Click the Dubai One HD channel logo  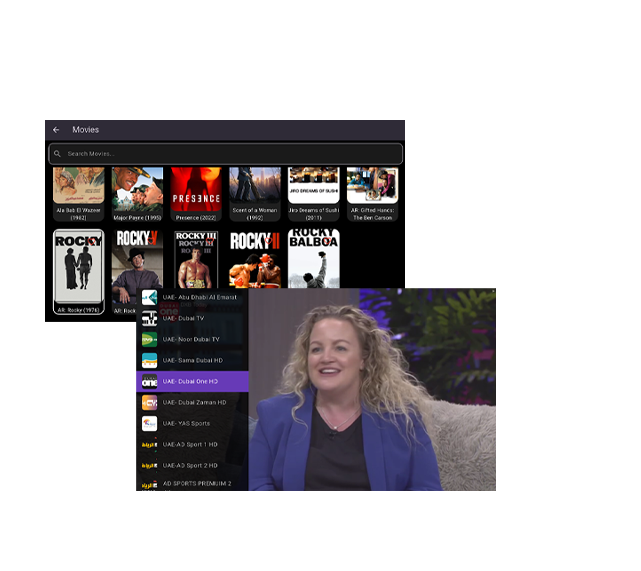(149, 381)
